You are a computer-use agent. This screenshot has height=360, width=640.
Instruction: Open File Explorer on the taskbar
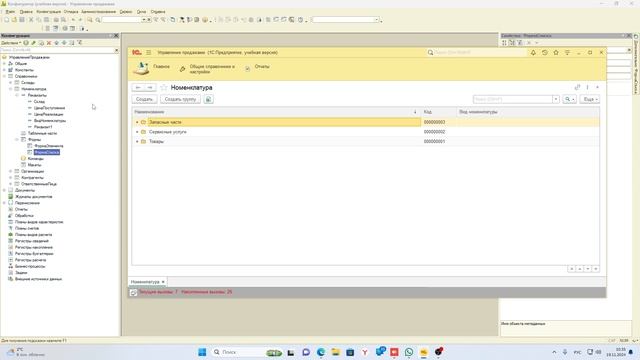(336, 352)
